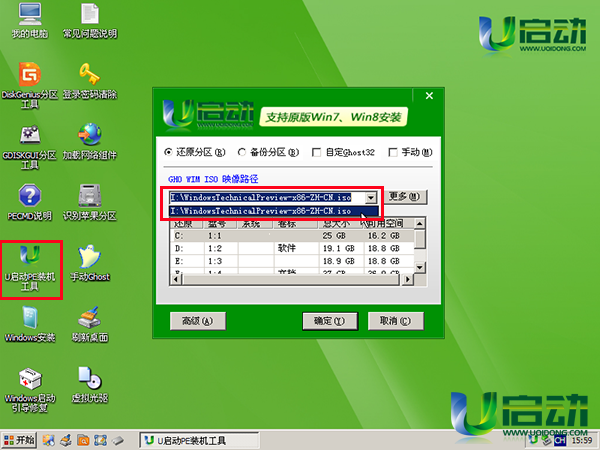The width and height of the screenshot is (600, 450).
Task: Expand image path dropdown arrow
Action: click(371, 197)
